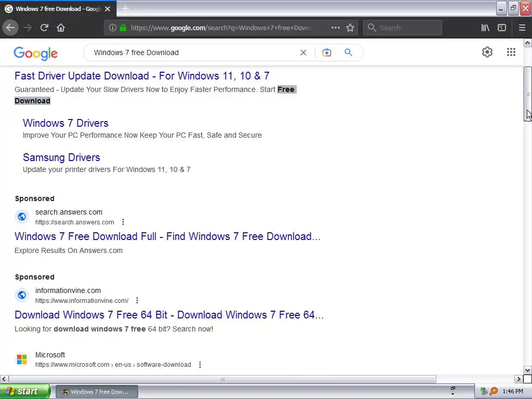This screenshot has width=532, height=399.
Task: Open Windows 7 Free Download Full result
Action: click(168, 236)
